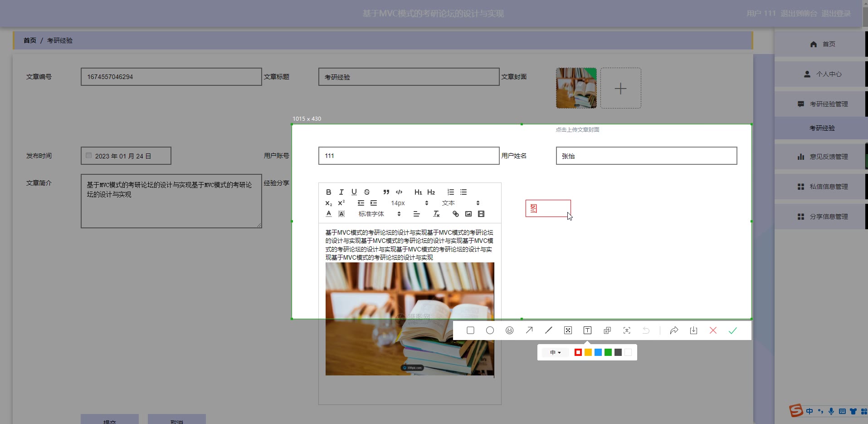The width and height of the screenshot is (868, 424).
Task: Open the 文本 heading type dropdown
Action: tap(460, 203)
